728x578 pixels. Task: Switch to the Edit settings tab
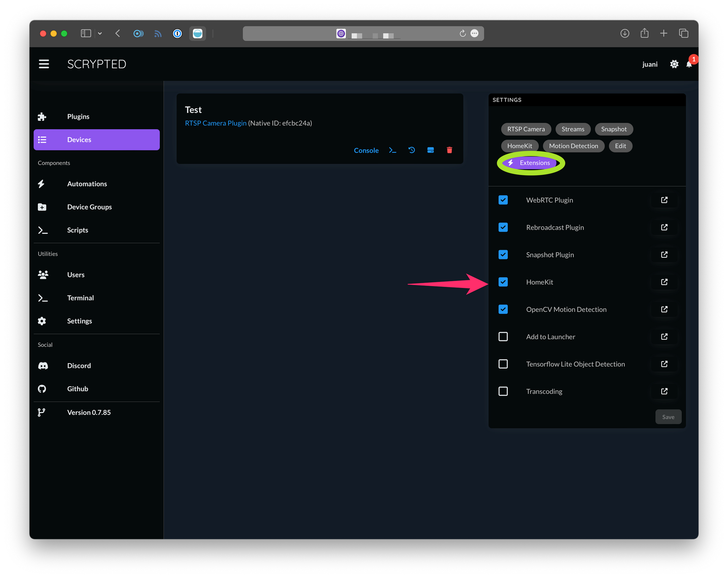pos(620,146)
